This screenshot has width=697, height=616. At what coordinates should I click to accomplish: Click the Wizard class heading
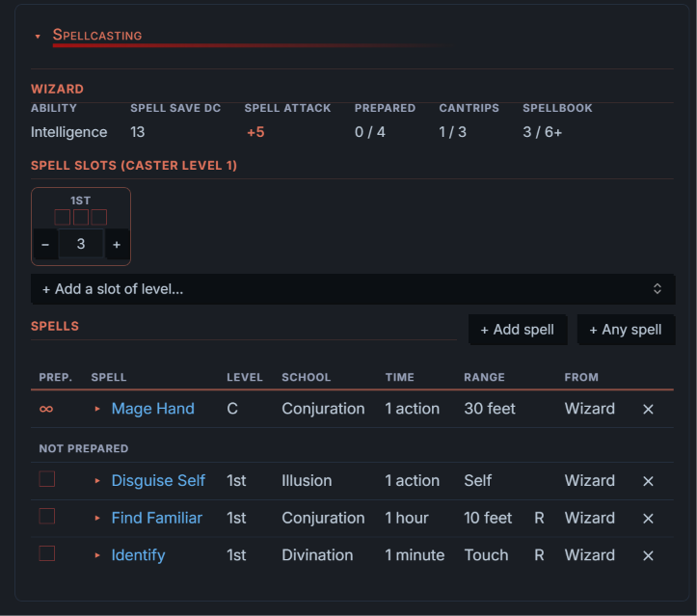click(57, 90)
